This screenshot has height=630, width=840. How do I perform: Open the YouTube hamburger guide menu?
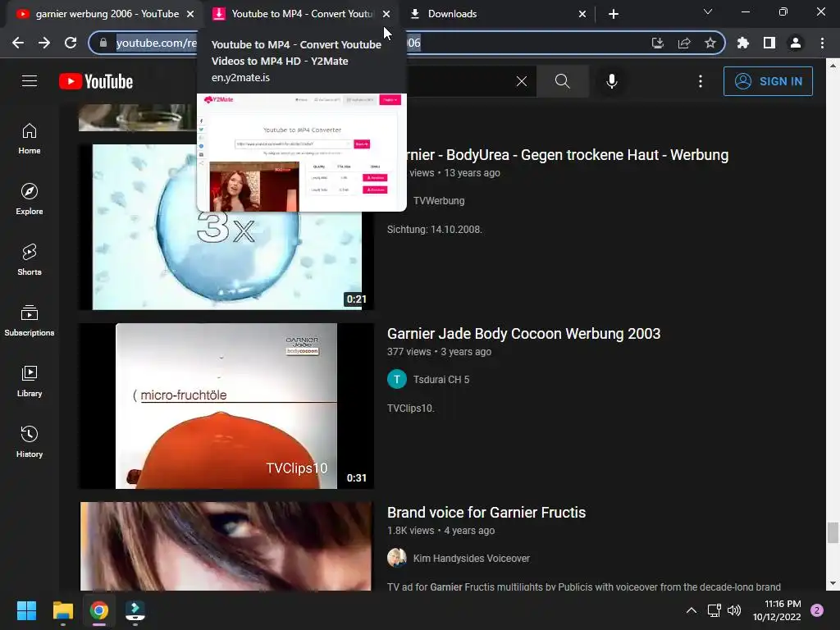[x=30, y=81]
